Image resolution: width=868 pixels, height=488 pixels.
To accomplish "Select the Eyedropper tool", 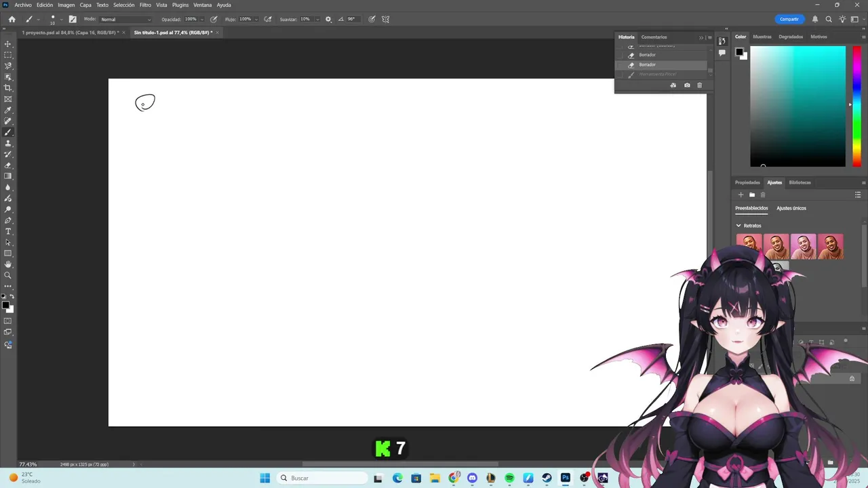I will coord(8,110).
